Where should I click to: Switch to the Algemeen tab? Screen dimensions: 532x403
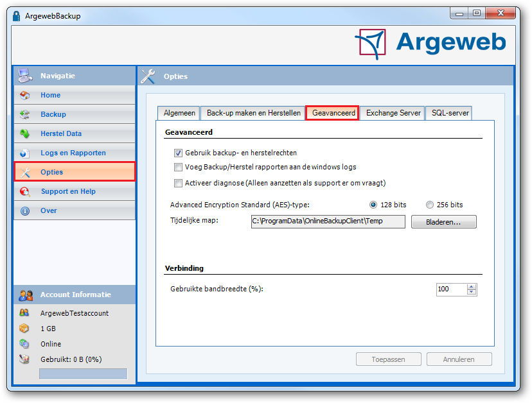179,113
